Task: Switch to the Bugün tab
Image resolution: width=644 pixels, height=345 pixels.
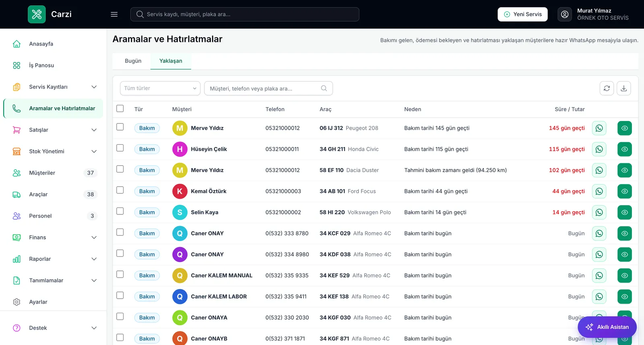Action: [x=133, y=61]
